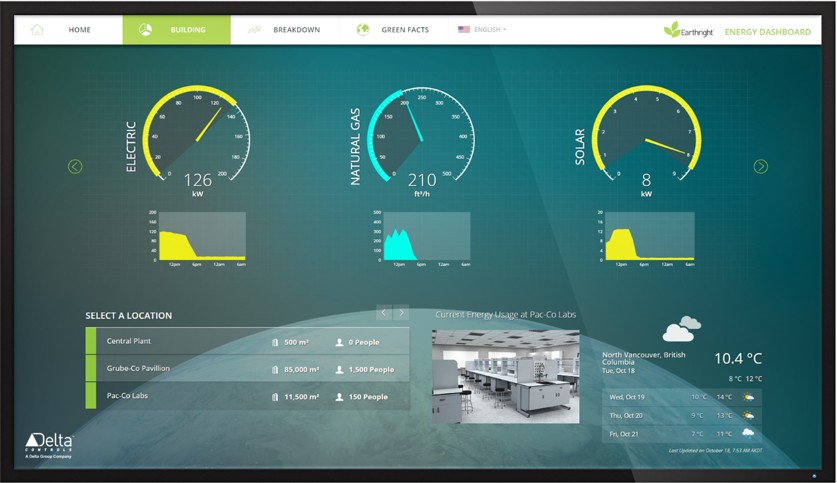
Task: Go to previous gauge set with left arrow
Action: click(x=75, y=167)
